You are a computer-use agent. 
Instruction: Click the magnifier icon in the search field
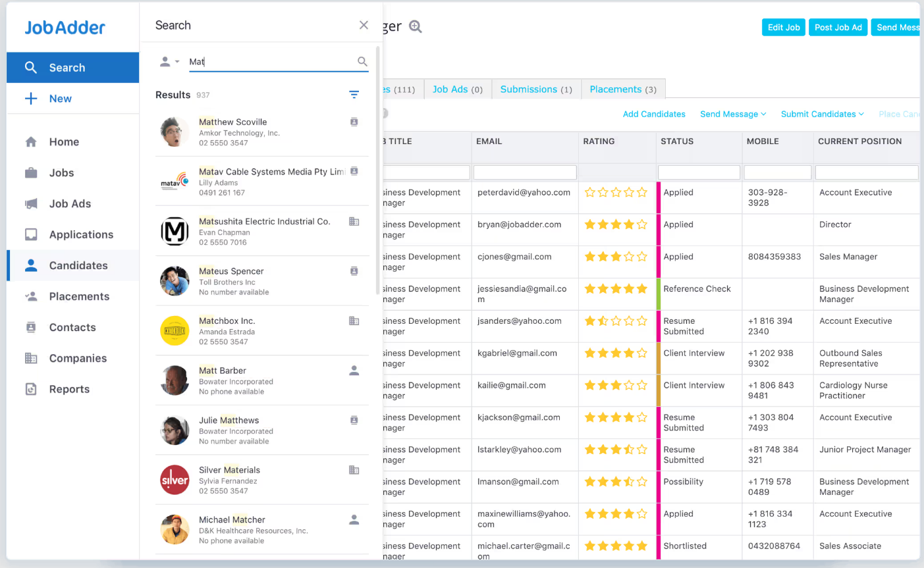362,61
